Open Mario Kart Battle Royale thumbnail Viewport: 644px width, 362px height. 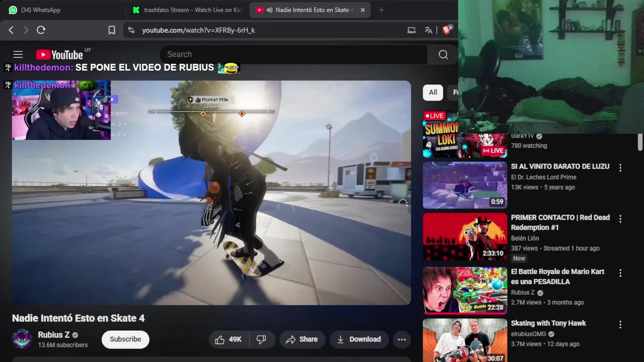click(x=465, y=290)
